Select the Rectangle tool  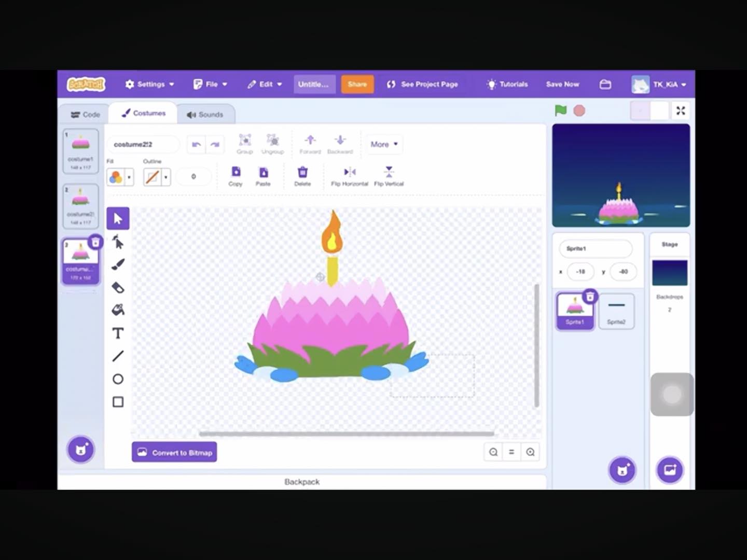point(118,402)
